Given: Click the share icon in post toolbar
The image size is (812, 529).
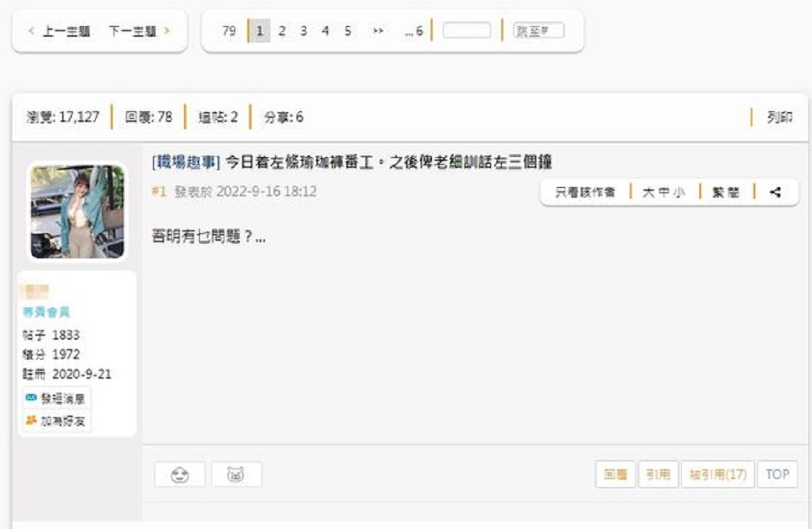Looking at the screenshot, I should coord(775,192).
